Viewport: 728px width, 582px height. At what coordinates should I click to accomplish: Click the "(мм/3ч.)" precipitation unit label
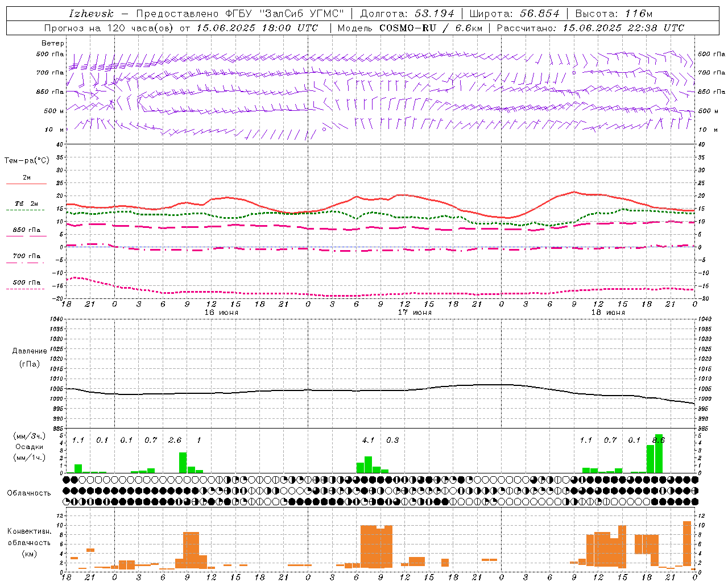point(29,436)
